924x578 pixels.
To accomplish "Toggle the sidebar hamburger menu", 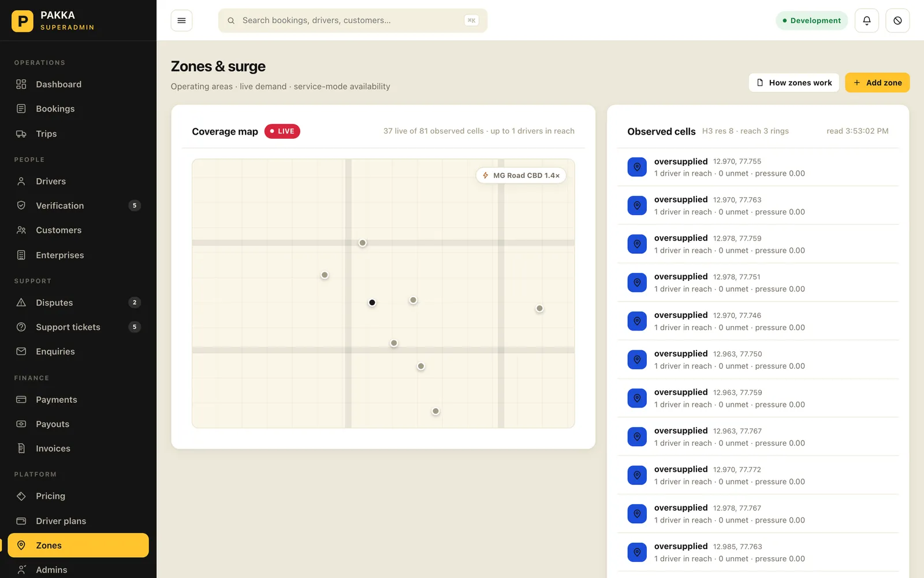I will (181, 21).
